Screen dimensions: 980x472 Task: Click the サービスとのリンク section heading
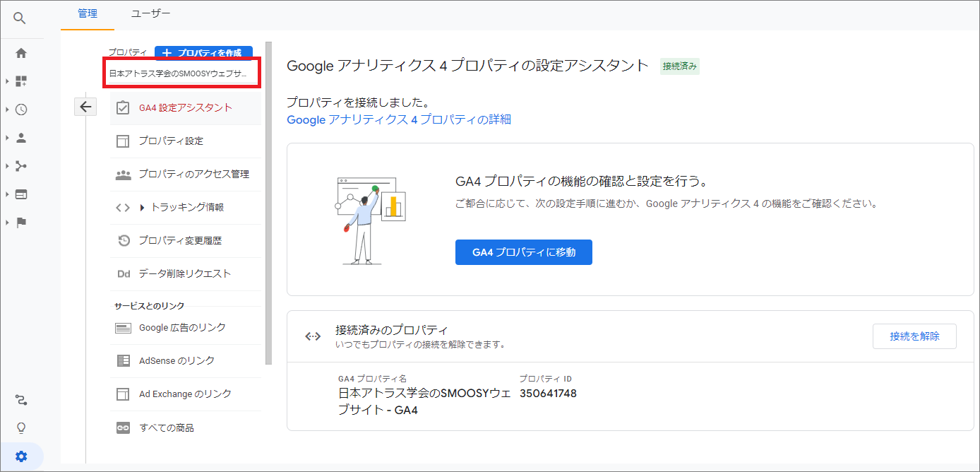tap(150, 306)
